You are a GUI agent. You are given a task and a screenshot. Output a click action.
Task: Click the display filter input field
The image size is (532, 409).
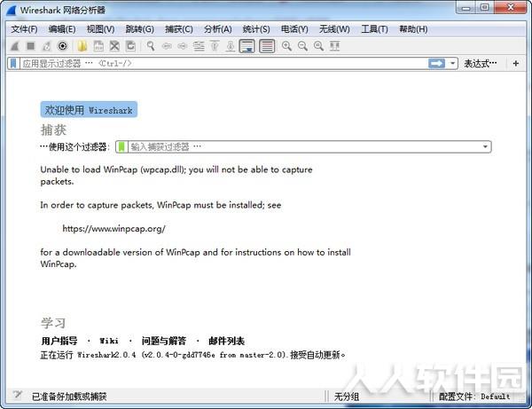(224, 64)
